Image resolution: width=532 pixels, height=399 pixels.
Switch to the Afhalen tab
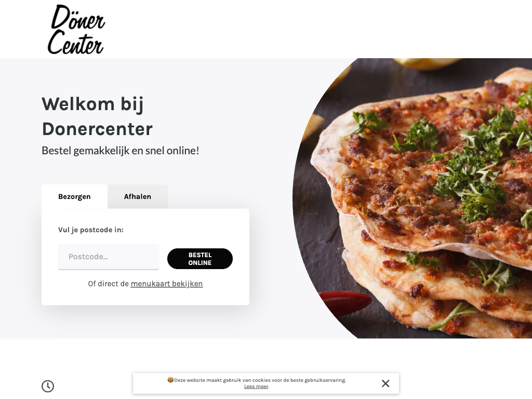point(137,196)
